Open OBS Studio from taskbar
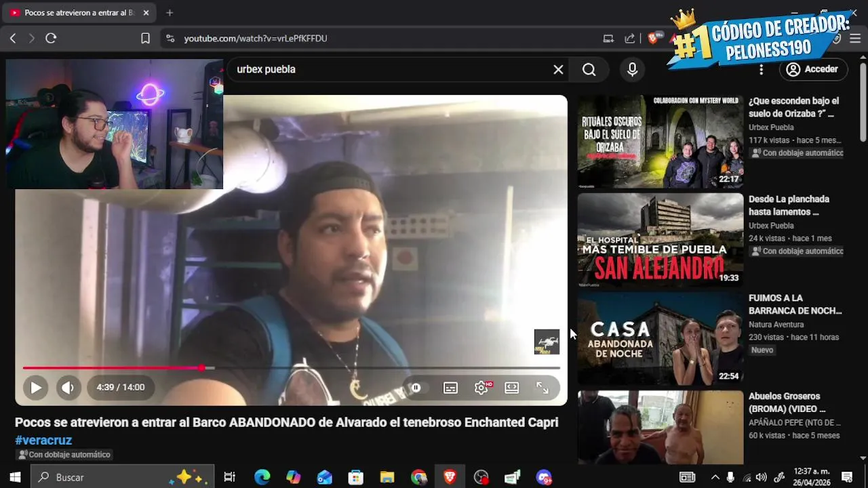The image size is (868, 488). coord(481,477)
